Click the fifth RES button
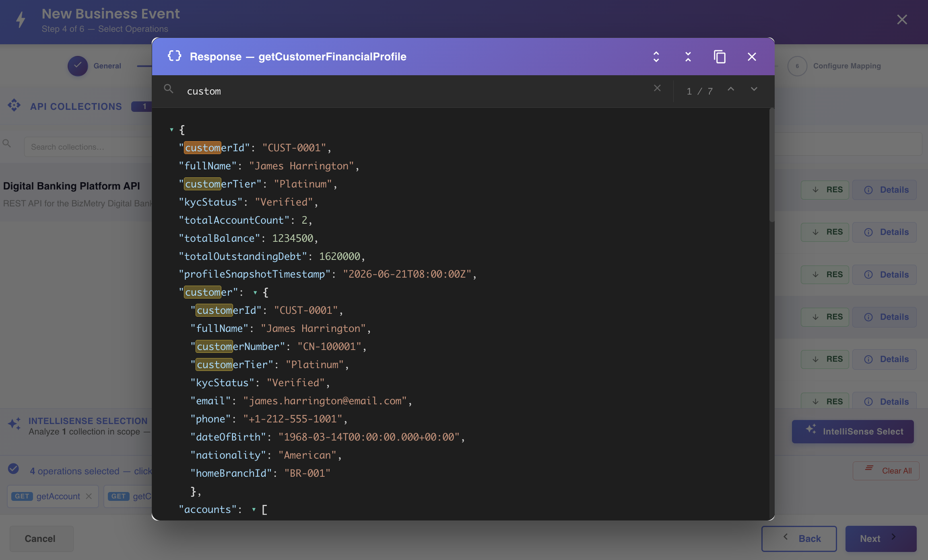Screen dimensions: 928x560 pyautogui.click(x=825, y=359)
